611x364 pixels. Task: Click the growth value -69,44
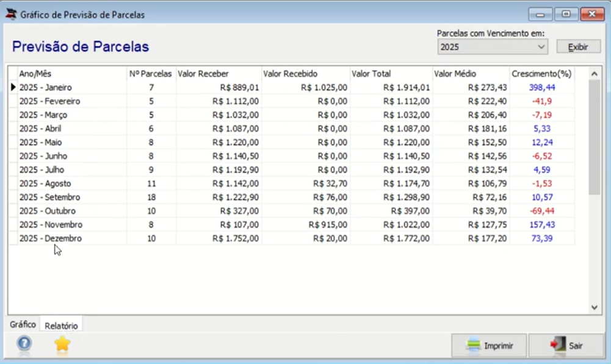542,211
